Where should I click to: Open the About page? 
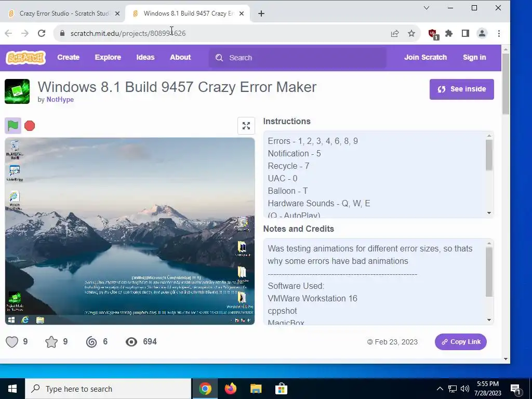180,57
